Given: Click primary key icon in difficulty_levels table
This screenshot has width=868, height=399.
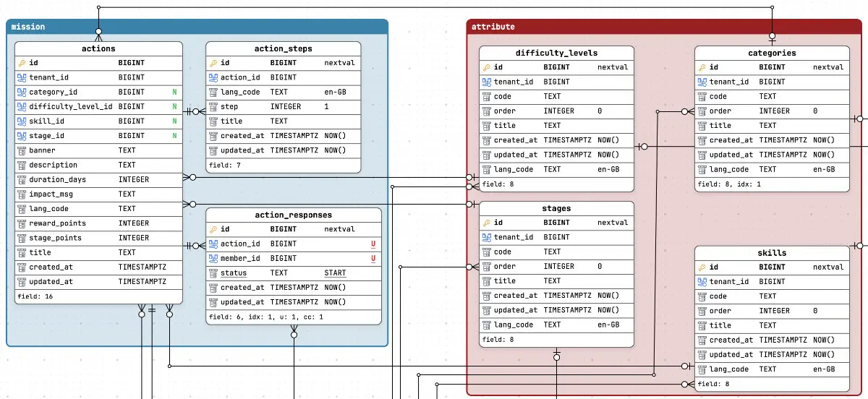Looking at the screenshot, I should 486,67.
